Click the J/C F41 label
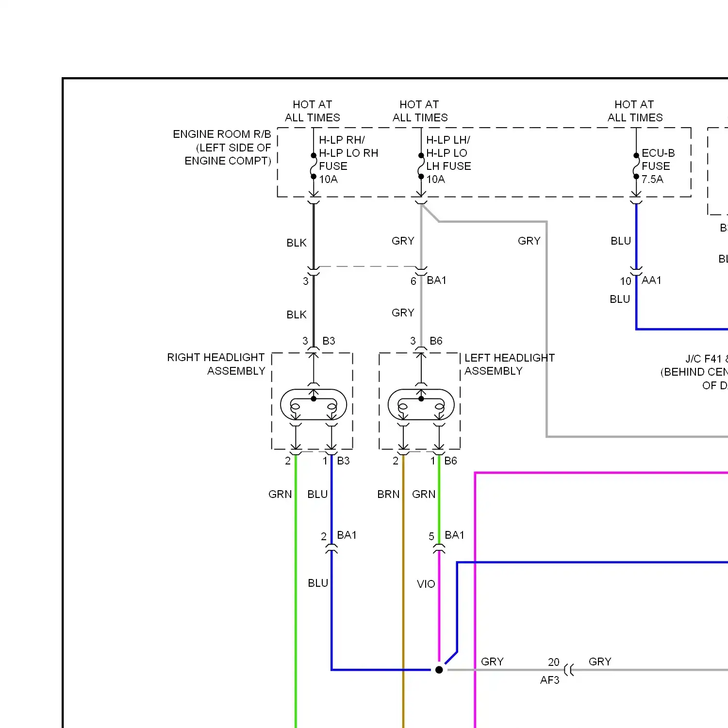The width and height of the screenshot is (728, 728). coord(706,359)
